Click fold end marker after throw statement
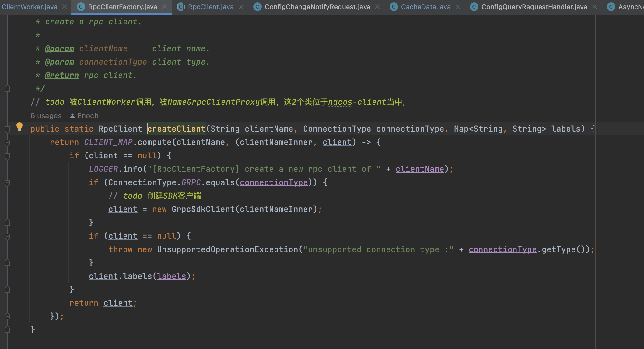 click(8, 263)
